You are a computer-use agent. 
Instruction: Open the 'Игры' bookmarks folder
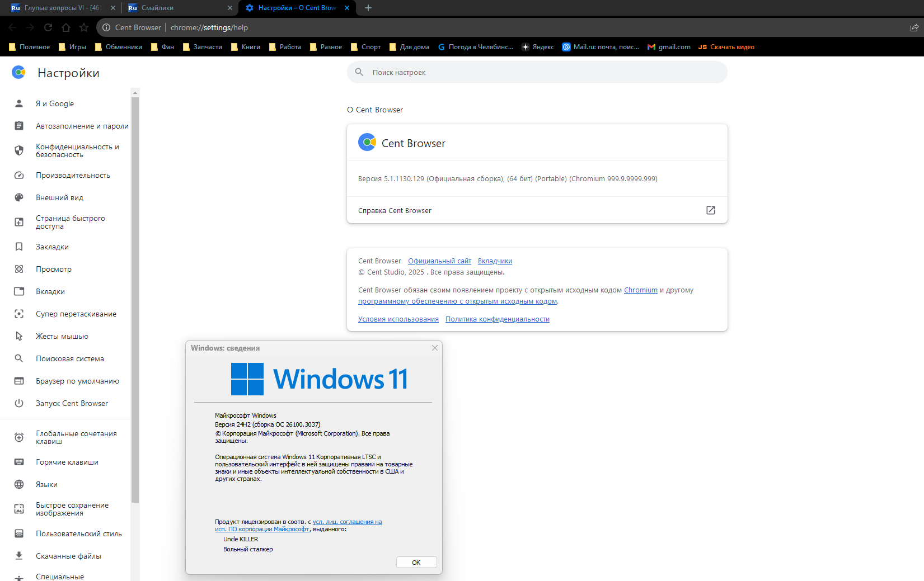(x=72, y=47)
